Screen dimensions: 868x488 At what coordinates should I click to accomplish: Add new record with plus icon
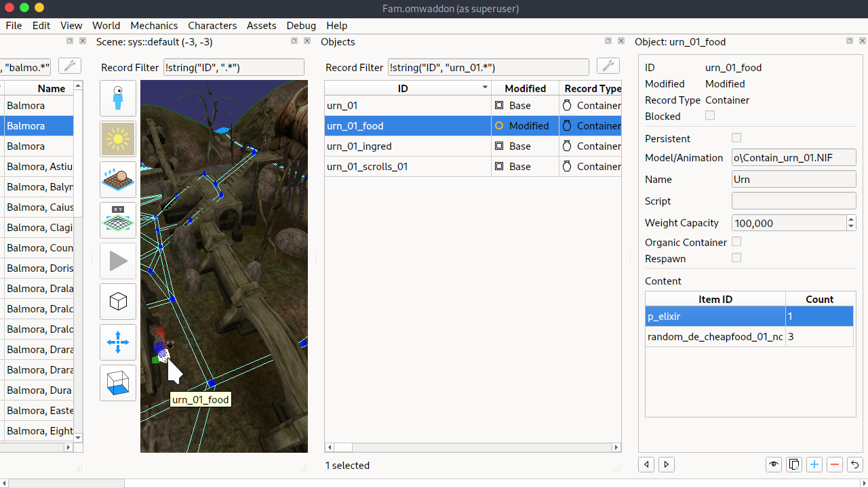[814, 464]
